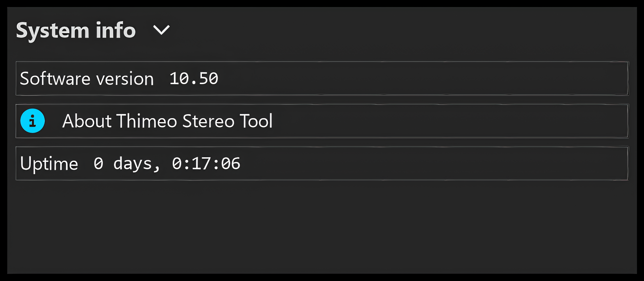Click the letter i inside cyan circle
The image size is (644, 281).
tap(33, 121)
